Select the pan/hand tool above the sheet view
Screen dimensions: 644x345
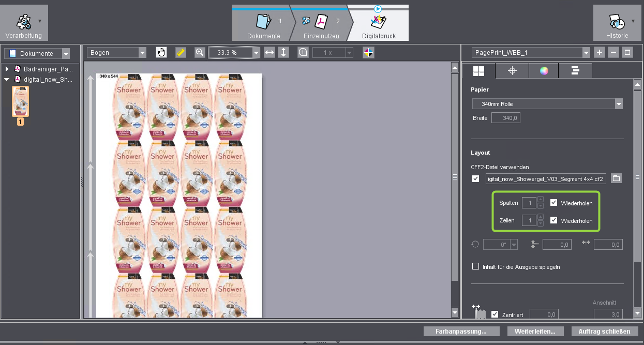click(161, 52)
